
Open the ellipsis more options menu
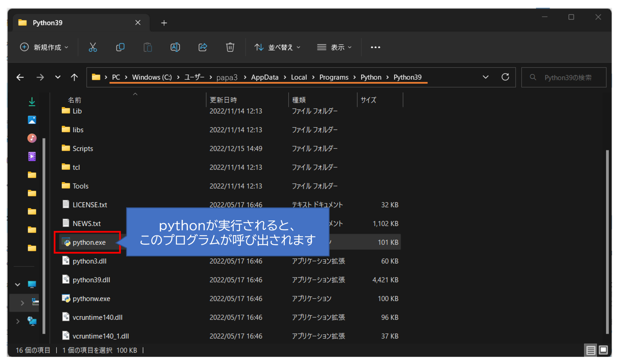[376, 47]
